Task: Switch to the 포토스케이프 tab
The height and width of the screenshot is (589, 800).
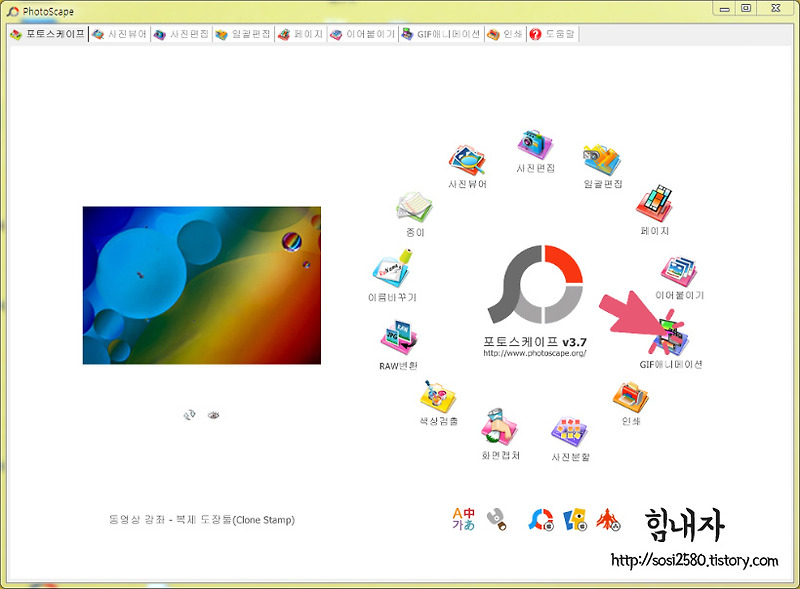Action: [x=48, y=34]
